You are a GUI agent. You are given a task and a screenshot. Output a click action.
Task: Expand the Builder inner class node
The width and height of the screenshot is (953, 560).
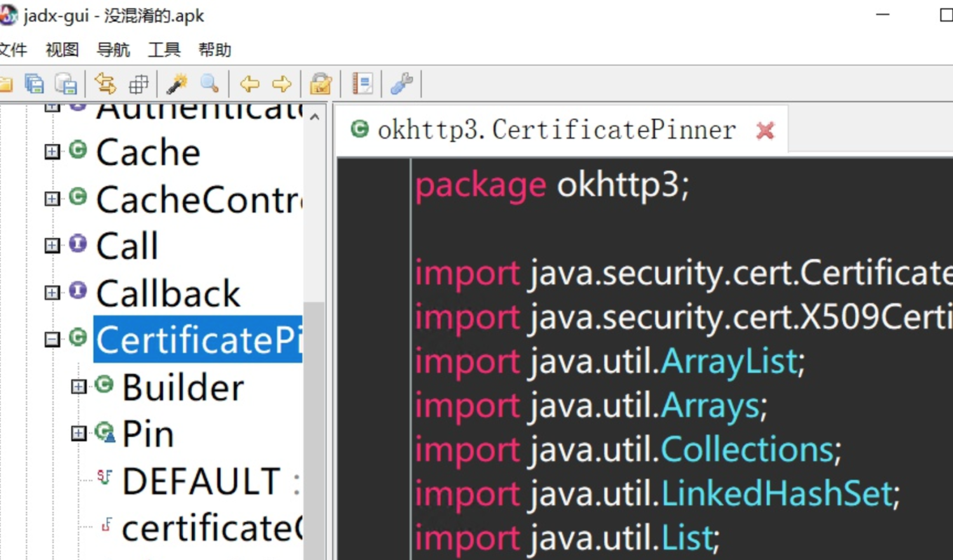coord(79,386)
